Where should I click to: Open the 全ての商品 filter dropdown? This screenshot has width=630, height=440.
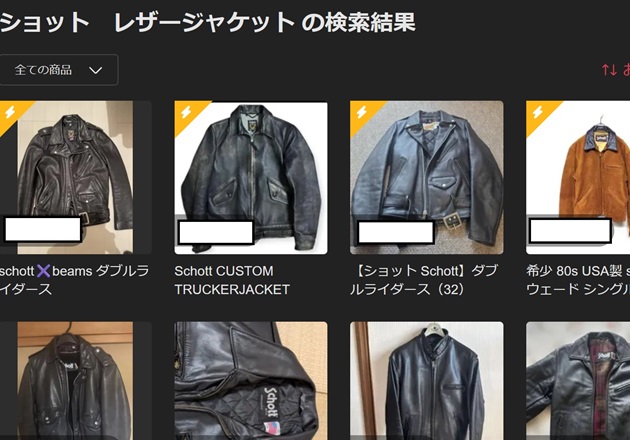58,70
